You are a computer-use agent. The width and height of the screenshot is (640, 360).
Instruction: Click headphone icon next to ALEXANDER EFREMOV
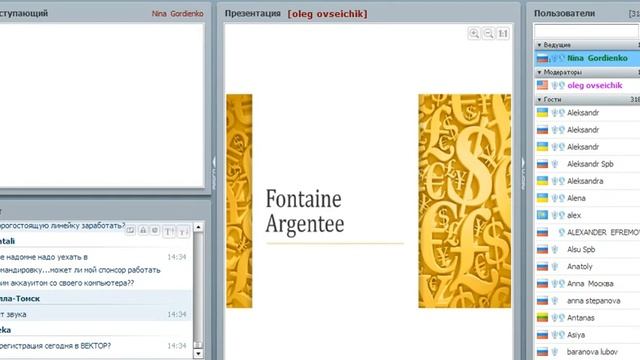click(562, 232)
